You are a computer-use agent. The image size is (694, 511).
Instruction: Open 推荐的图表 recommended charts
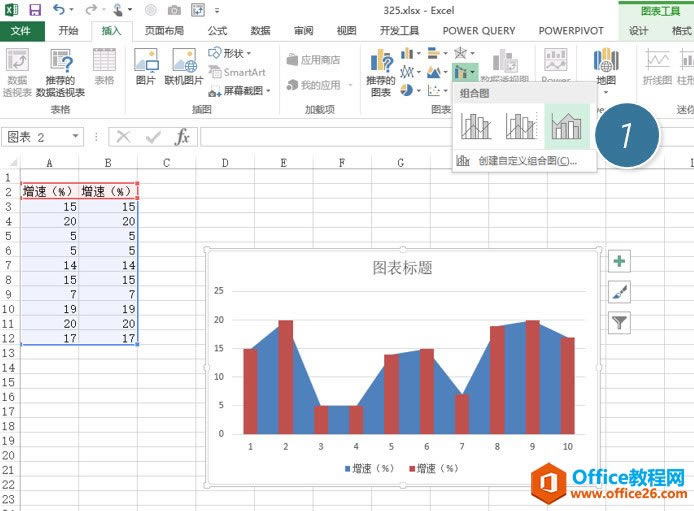(x=381, y=73)
